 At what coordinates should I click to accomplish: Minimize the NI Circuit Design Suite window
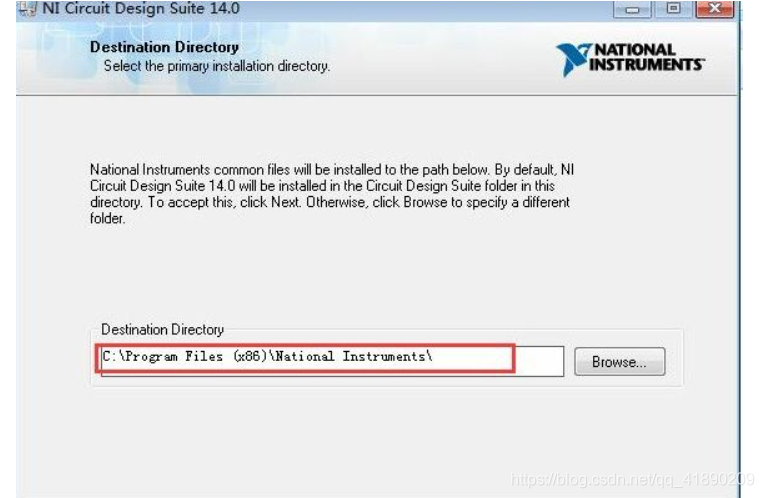coord(632,9)
